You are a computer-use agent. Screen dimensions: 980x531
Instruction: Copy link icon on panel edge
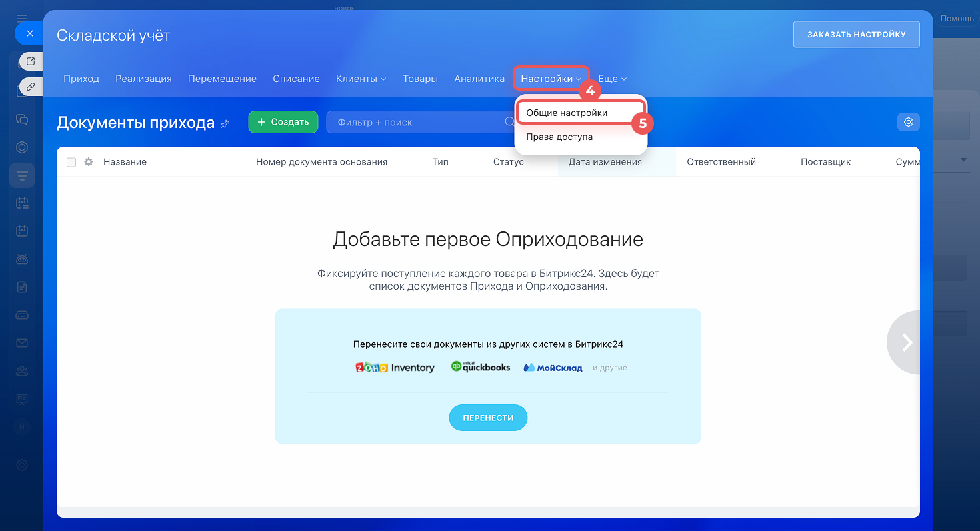[x=31, y=87]
